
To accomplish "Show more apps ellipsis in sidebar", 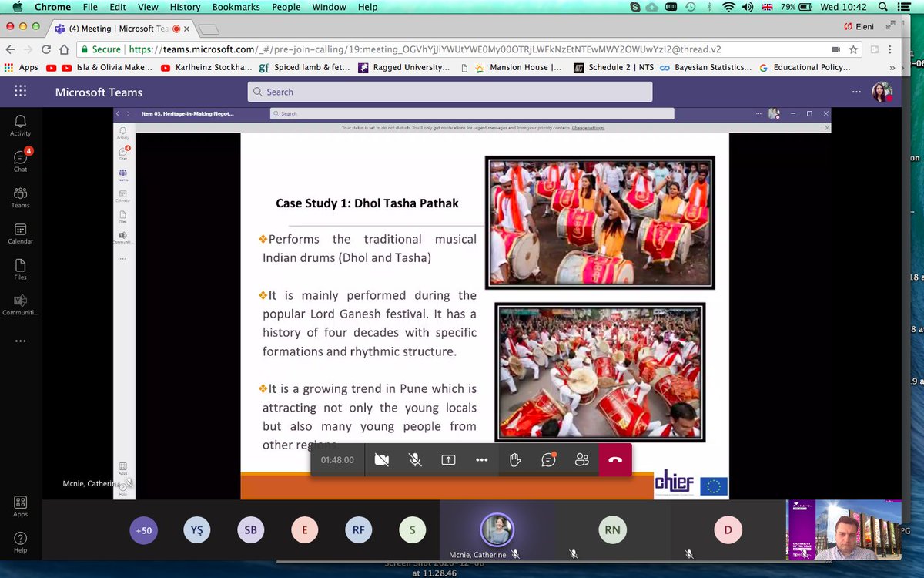I will (20, 340).
